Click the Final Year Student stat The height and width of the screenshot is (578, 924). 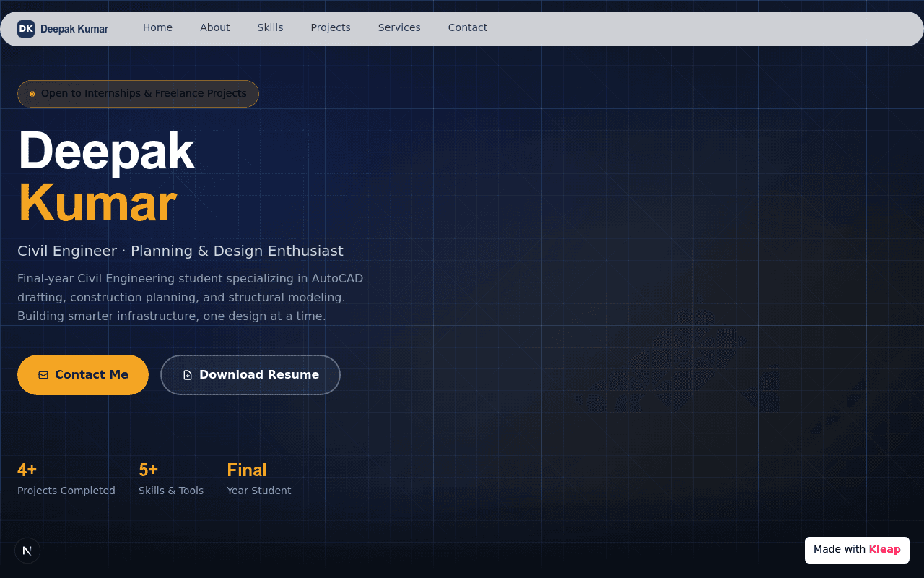click(259, 480)
